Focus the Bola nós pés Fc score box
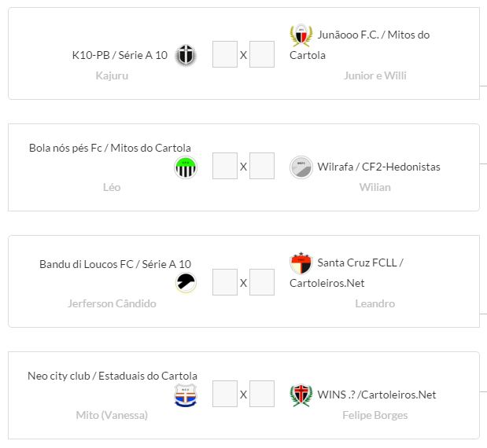Viewport: 487px width, 448px height. point(225,167)
